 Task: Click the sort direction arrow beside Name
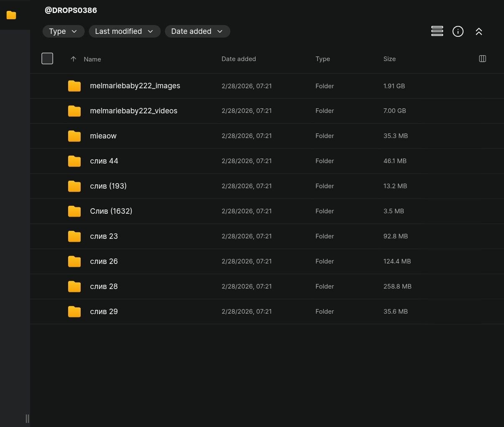(x=74, y=59)
